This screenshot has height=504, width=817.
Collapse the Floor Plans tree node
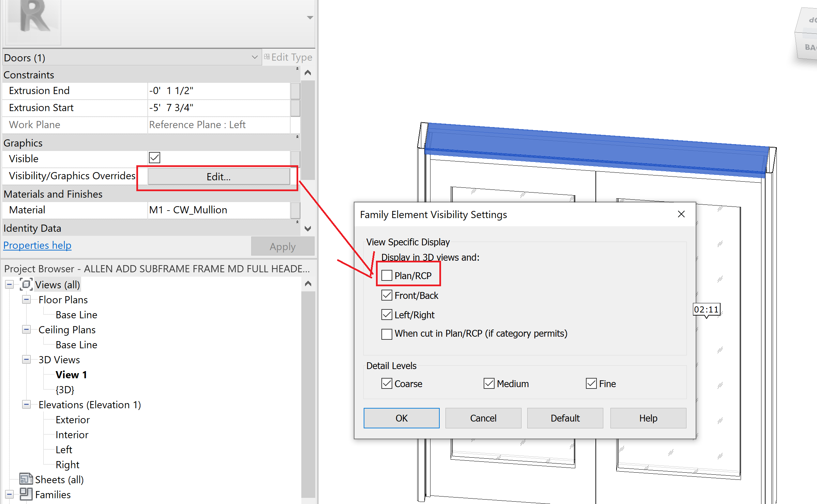click(x=26, y=300)
